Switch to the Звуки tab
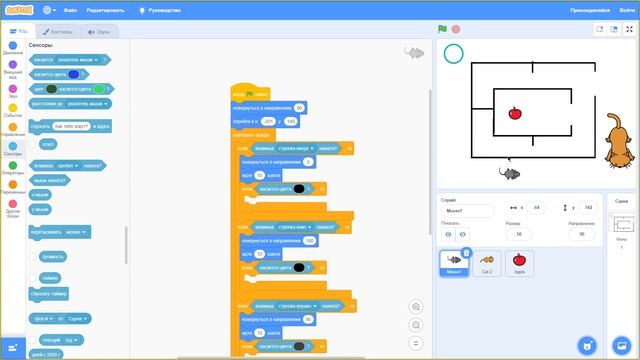The width and height of the screenshot is (640, 360). coord(99,31)
